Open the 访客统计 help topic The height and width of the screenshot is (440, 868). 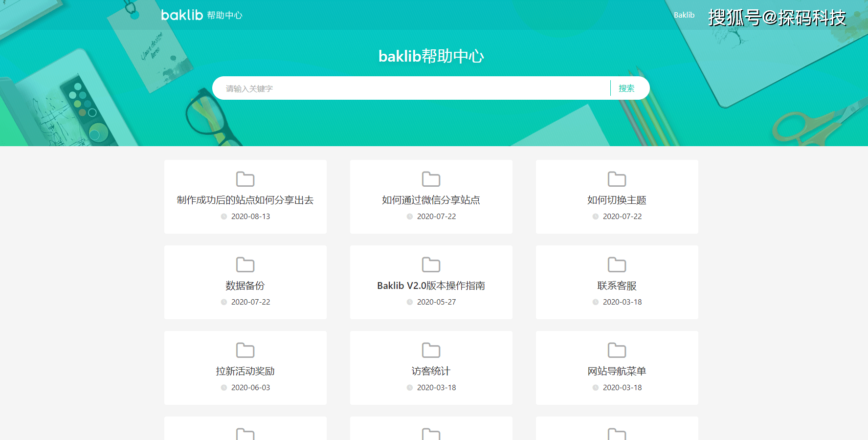[431, 371]
